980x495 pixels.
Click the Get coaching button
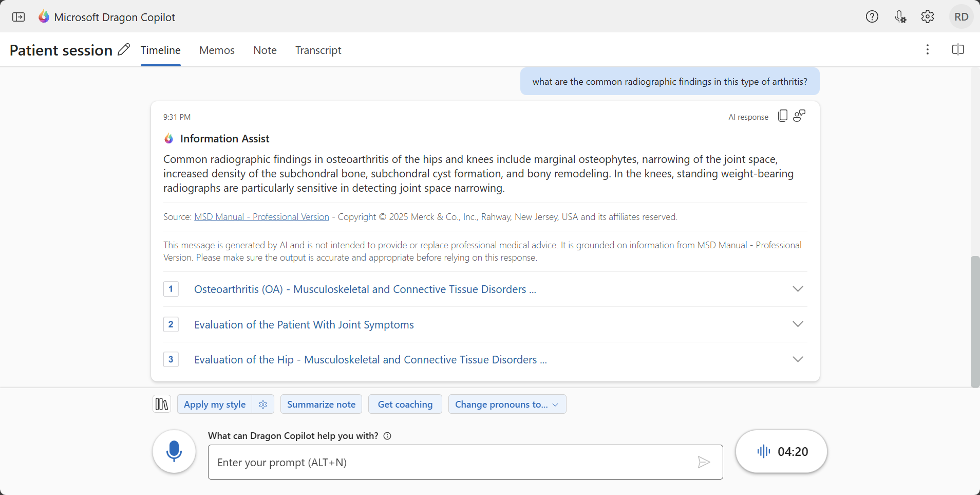click(x=405, y=405)
